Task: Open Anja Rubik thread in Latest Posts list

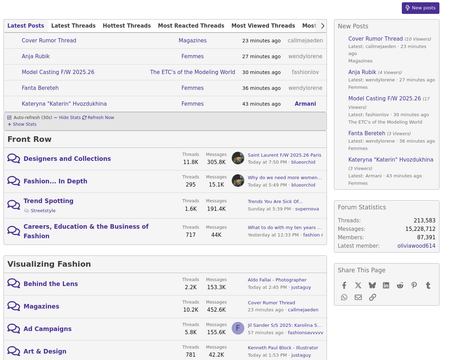Action: 36,56
